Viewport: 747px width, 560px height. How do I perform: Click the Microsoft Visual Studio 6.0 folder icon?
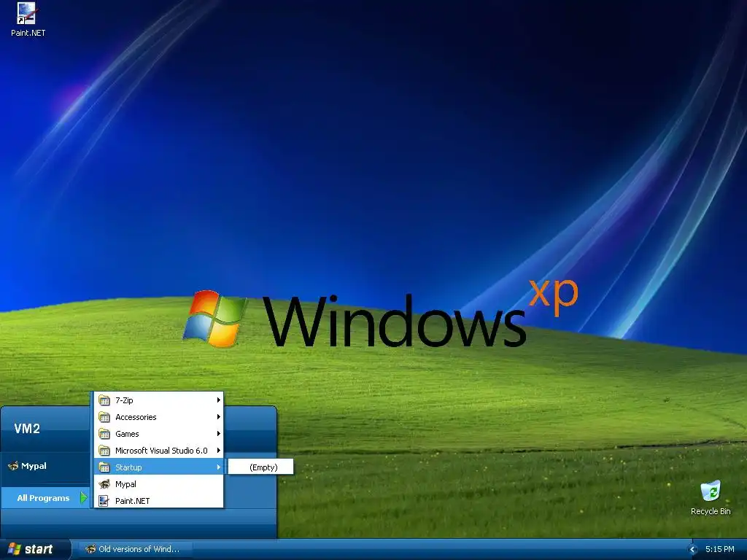104,451
